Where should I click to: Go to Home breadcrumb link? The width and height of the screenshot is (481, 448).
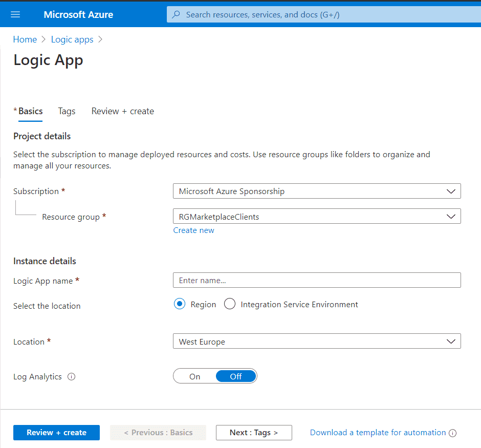pyautogui.click(x=25, y=39)
